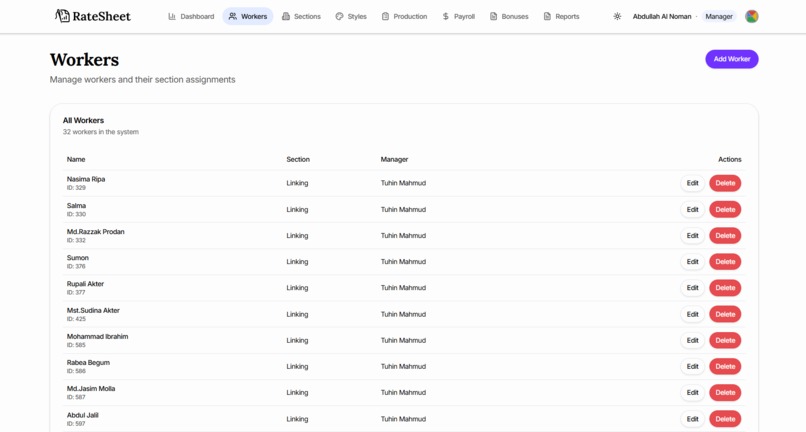Viewport: 806px width, 432px height.
Task: Delete worker Mohammad Ibrahim
Action: coord(725,340)
